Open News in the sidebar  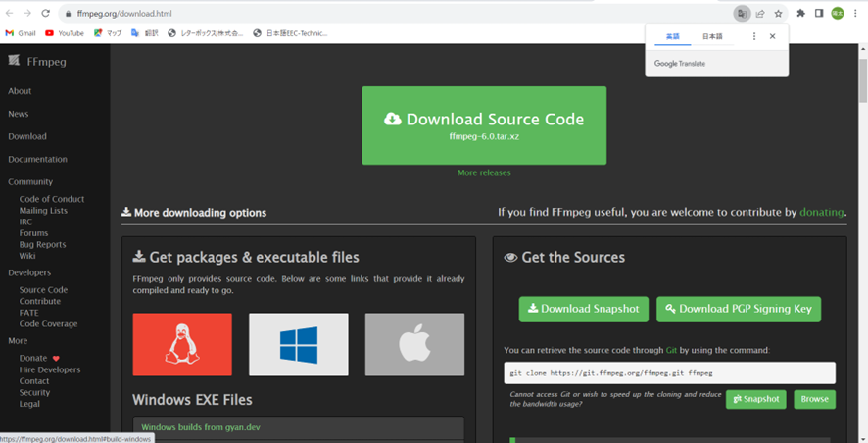19,114
